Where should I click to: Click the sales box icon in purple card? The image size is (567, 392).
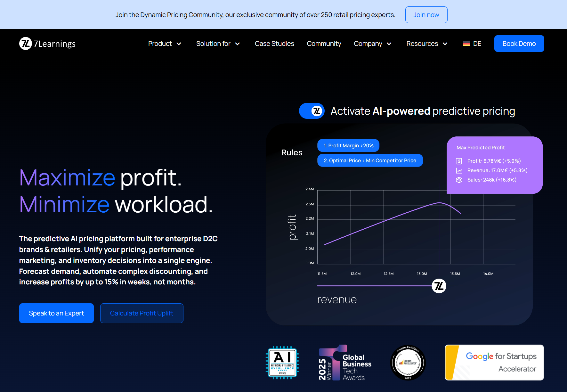[x=459, y=180]
